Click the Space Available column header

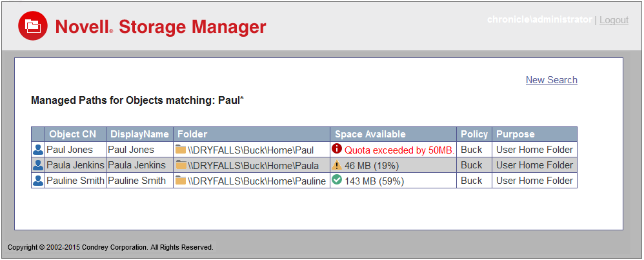pos(370,134)
